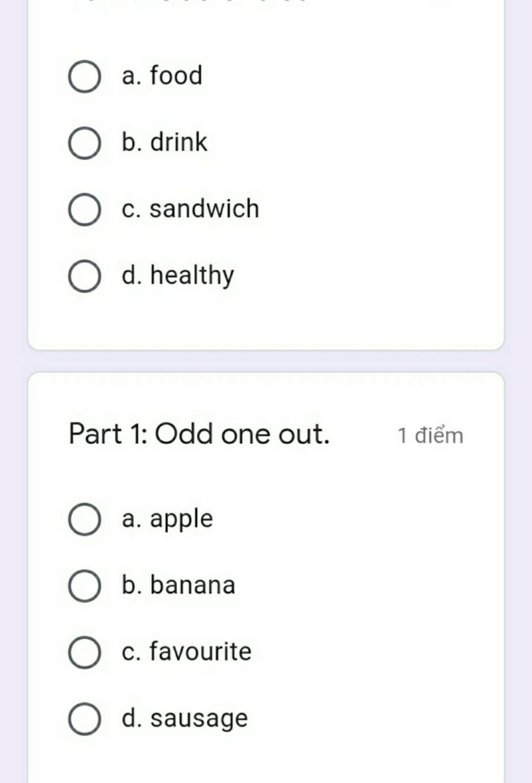Click the 'c. favourite' answer text
The image size is (532, 783).
point(187,651)
